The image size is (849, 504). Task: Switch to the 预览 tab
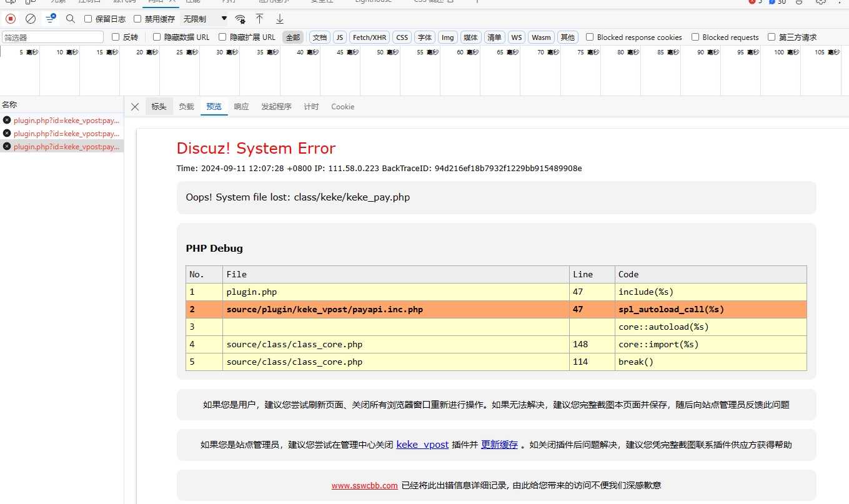(x=214, y=107)
